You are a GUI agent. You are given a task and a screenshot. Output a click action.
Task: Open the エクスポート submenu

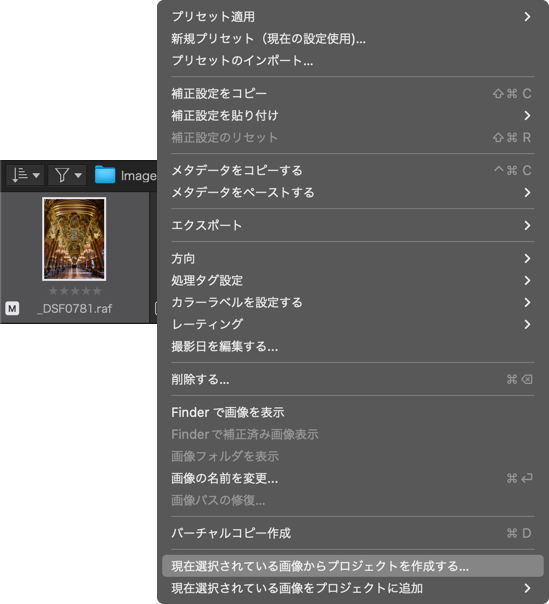[x=351, y=225]
